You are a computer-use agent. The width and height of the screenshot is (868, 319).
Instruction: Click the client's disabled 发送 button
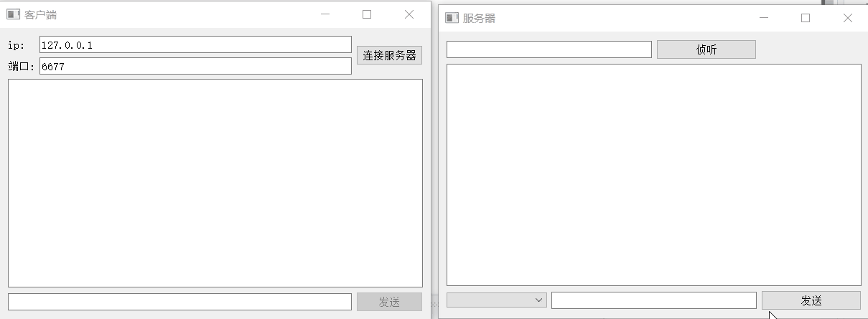389,302
